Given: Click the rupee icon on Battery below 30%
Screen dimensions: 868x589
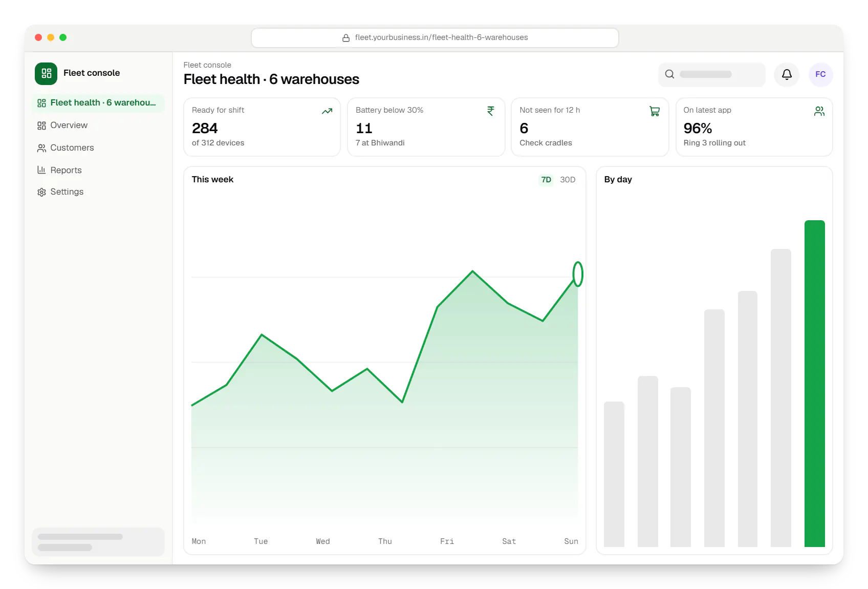Looking at the screenshot, I should (x=491, y=111).
